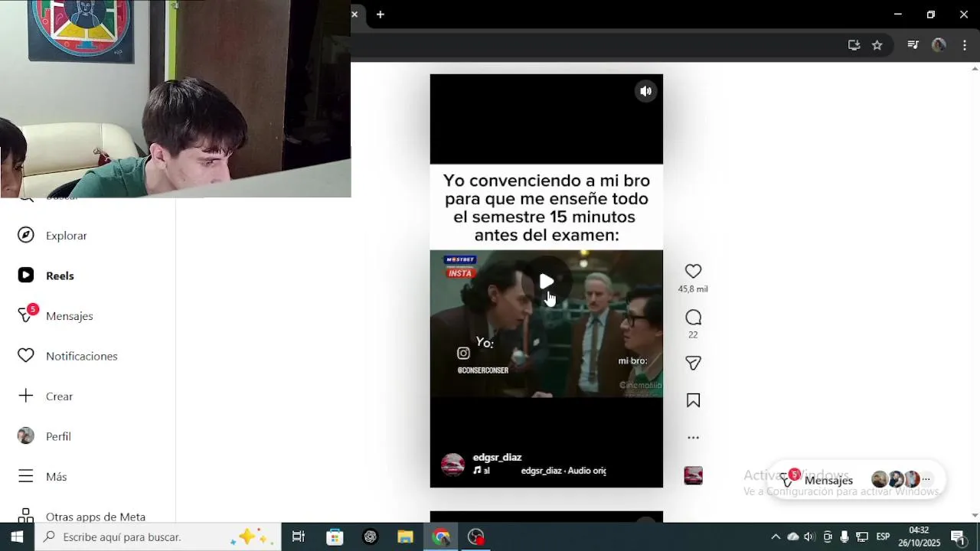Click the 22 comments count
The width and height of the screenshot is (980, 551).
point(693,335)
